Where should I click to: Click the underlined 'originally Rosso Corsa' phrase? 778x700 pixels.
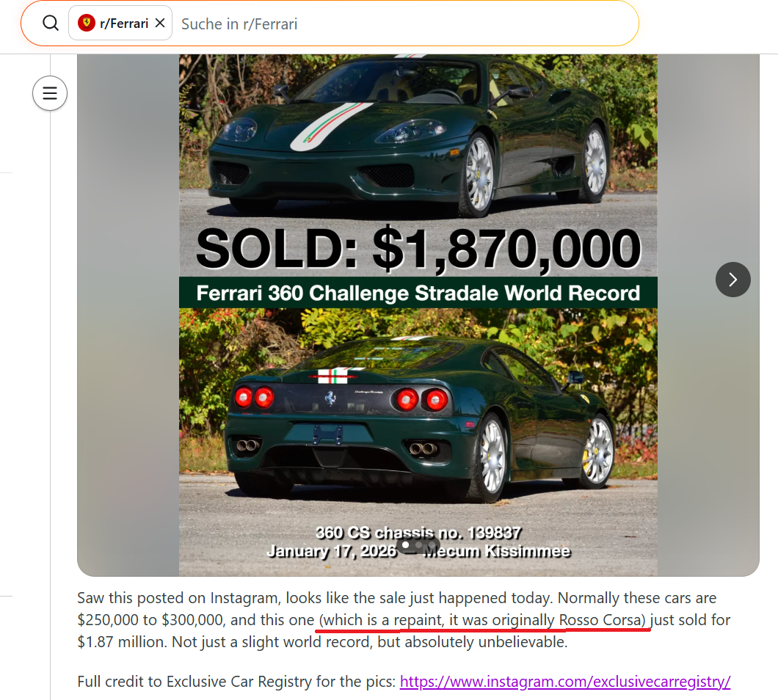click(x=569, y=620)
